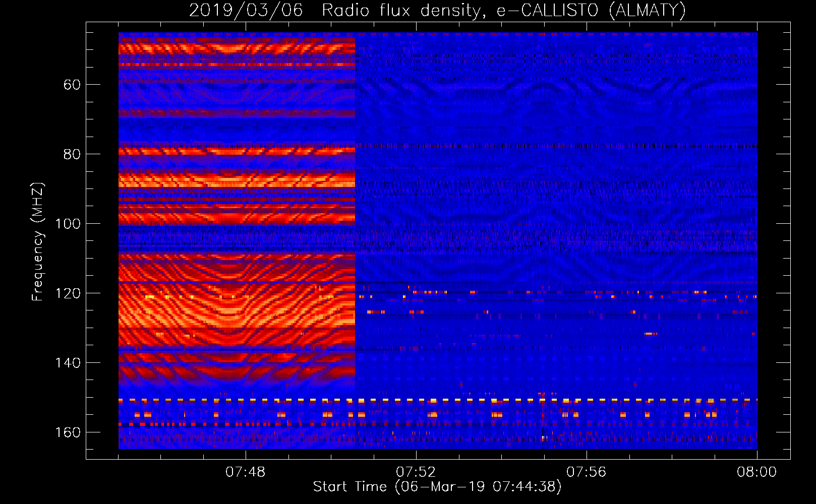Click the 140 frequency tick label

[68, 363]
